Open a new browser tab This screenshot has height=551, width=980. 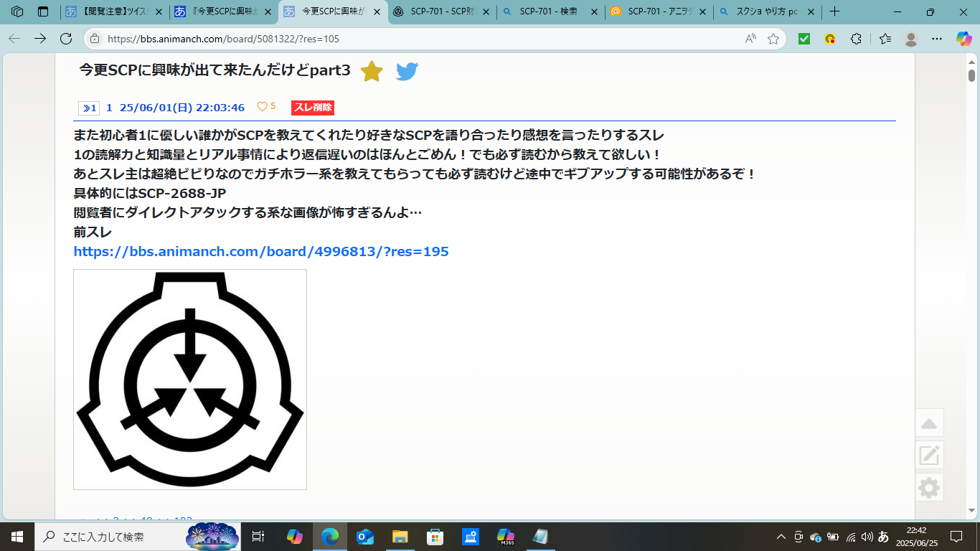[834, 11]
